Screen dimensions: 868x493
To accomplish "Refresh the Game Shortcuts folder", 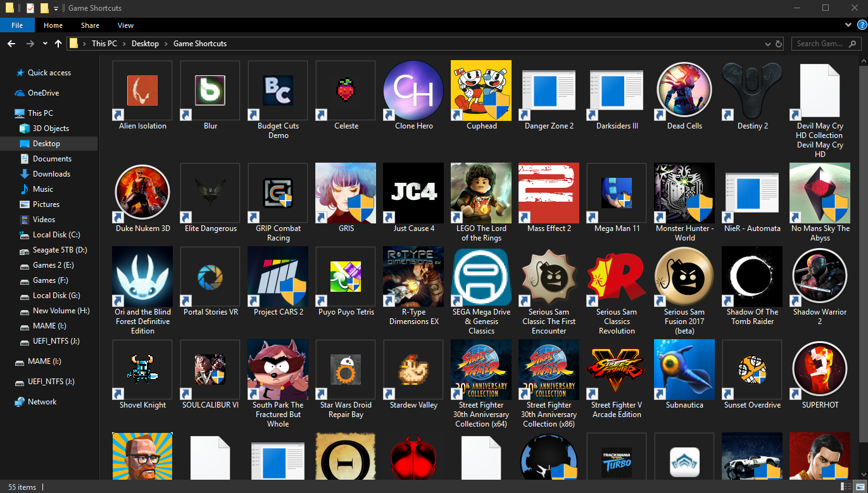I will tap(779, 44).
